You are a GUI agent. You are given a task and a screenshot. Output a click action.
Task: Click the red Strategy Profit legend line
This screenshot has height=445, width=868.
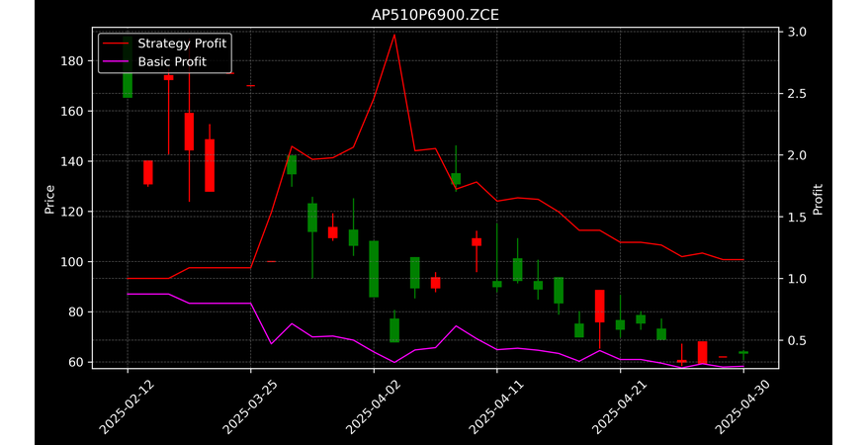click(117, 44)
